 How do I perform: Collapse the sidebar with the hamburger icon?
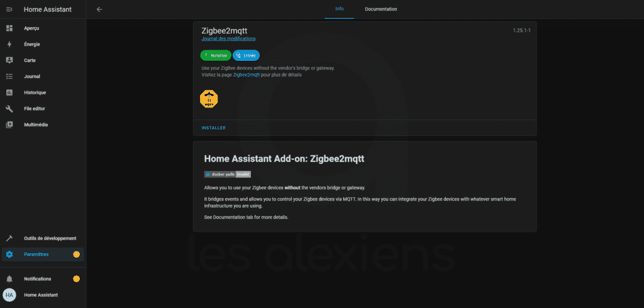coord(9,9)
